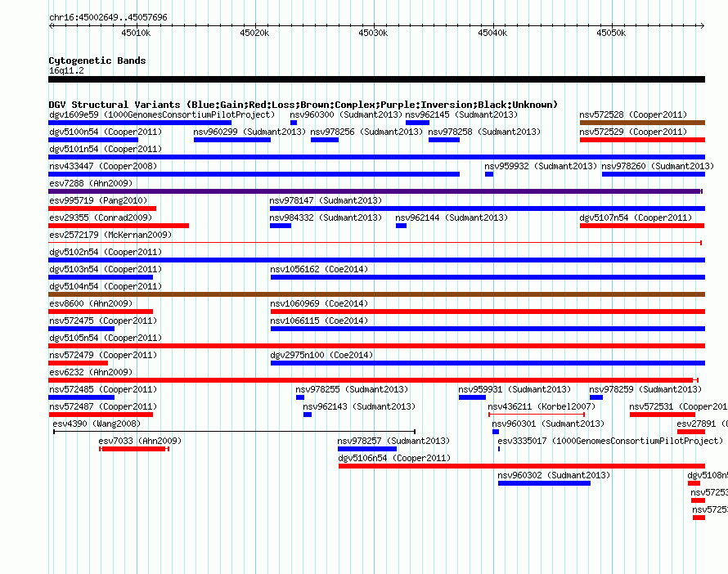728x574 pixels.
Task: Open the dgv2975n100 (Coe2014) label
Action: [x=321, y=355]
